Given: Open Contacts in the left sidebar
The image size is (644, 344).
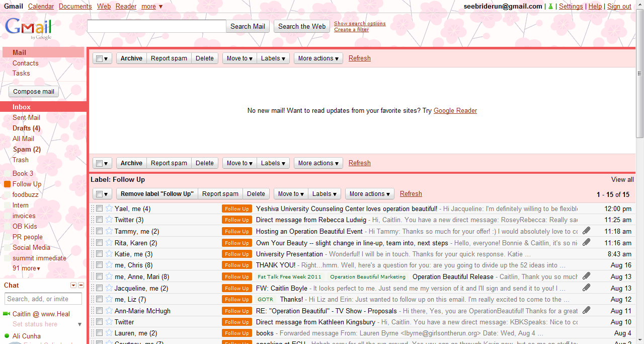Looking at the screenshot, I should coord(26,63).
